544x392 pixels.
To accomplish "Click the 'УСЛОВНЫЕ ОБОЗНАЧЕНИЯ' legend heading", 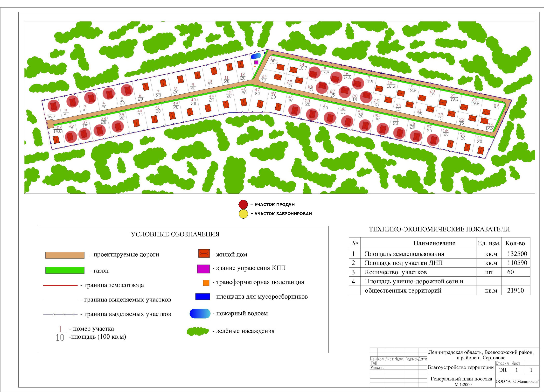I will tap(175, 234).
